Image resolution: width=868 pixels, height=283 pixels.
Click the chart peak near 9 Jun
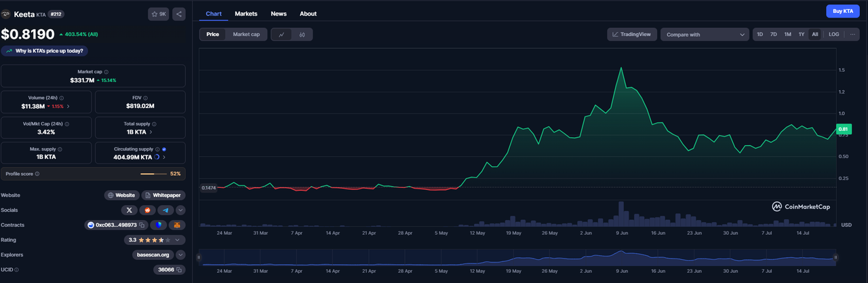coord(620,67)
